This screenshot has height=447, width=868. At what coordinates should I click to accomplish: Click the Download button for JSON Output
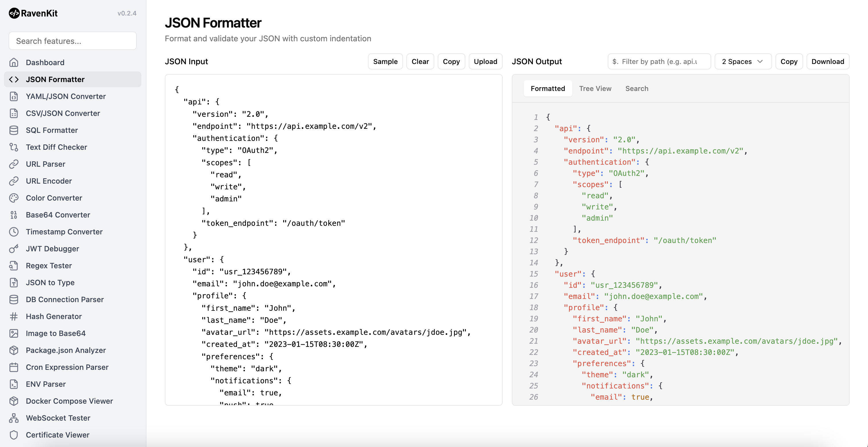pyautogui.click(x=827, y=62)
